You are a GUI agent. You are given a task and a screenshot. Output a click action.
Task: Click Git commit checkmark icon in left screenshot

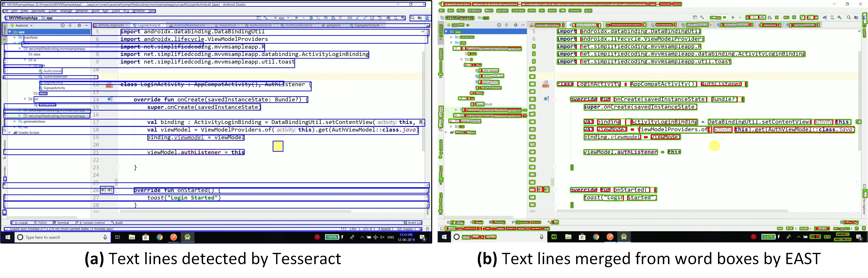click(365, 18)
